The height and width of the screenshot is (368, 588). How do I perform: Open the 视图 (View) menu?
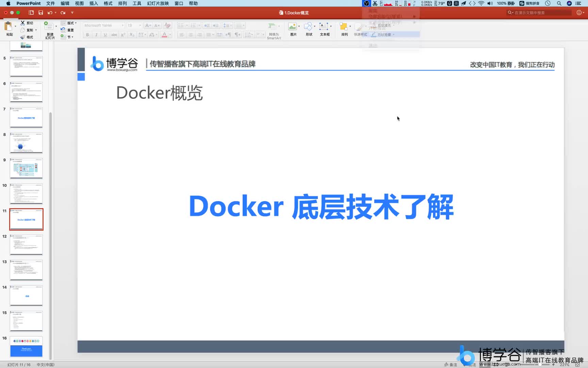click(79, 3)
